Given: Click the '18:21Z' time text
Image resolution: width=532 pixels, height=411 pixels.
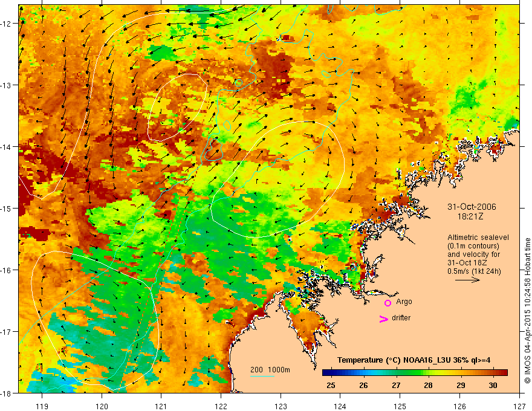Looking at the screenshot, I should tap(470, 216).
